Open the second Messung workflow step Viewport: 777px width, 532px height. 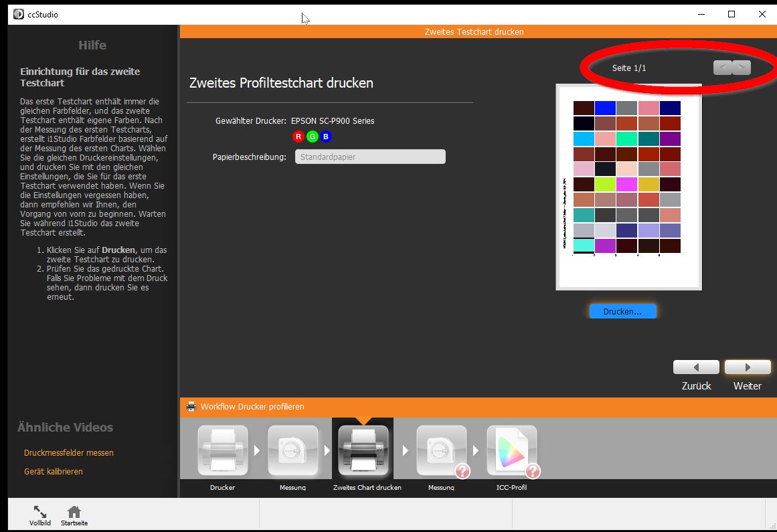pyautogui.click(x=441, y=450)
